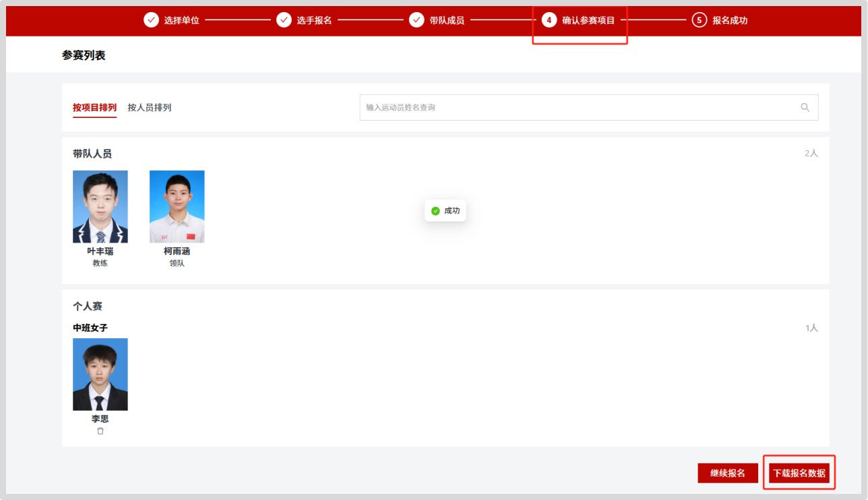Delete athlete 李思 using trash icon

click(x=100, y=431)
